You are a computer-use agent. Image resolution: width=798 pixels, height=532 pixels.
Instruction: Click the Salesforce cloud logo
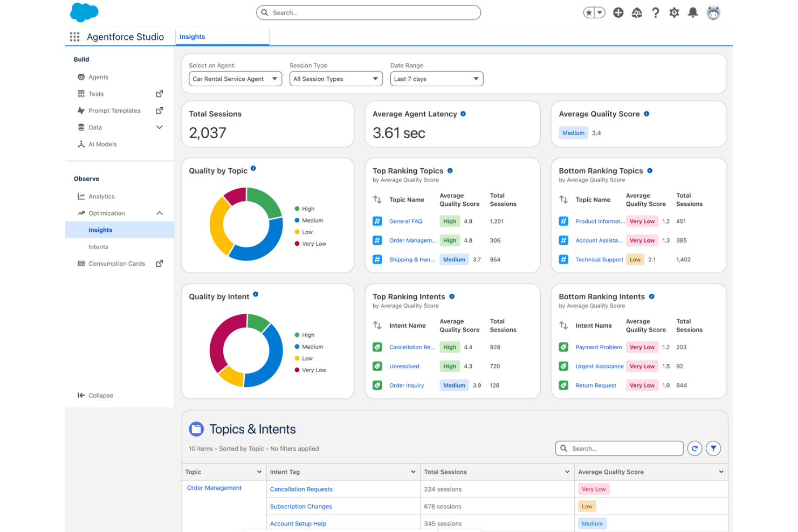[84, 12]
